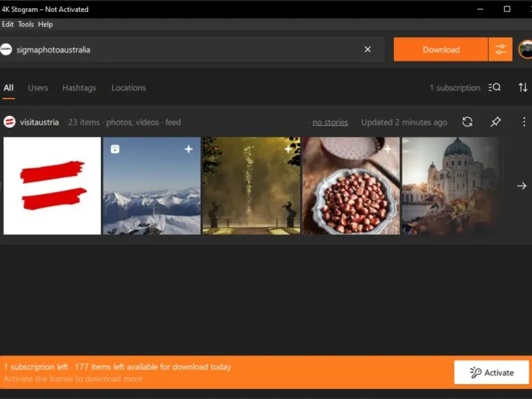Click the Download button
The height and width of the screenshot is (399, 532).
point(440,49)
